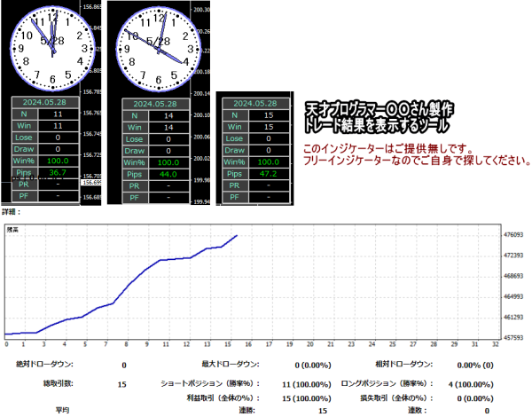Click the 15 value next to 総取引数
Image resolution: width=532 pixels, height=417 pixels.
pyautogui.click(x=121, y=385)
